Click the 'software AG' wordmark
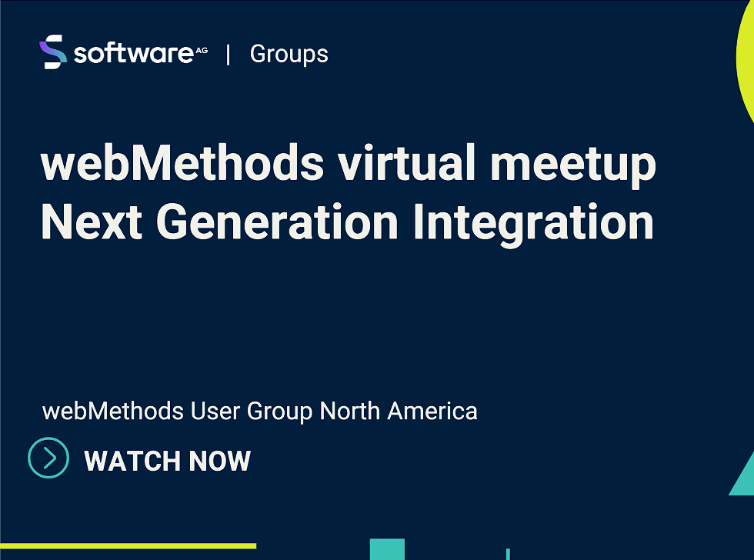The image size is (754, 560). (x=140, y=53)
